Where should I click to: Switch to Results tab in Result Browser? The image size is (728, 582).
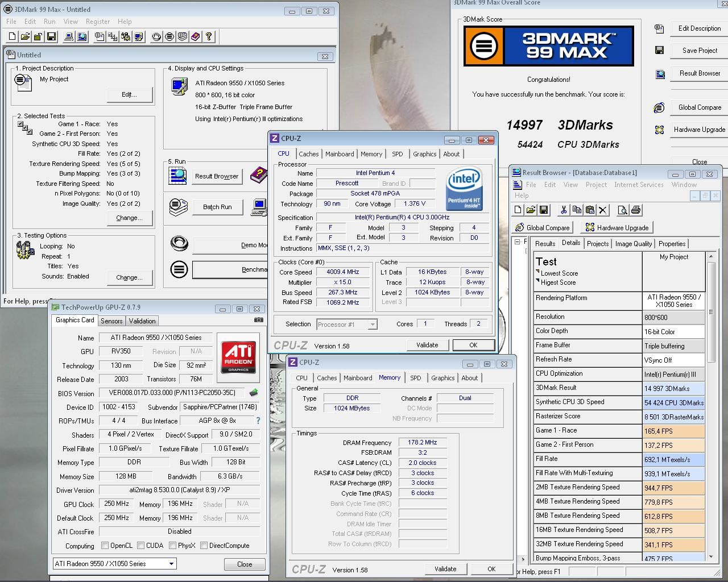[x=545, y=244]
